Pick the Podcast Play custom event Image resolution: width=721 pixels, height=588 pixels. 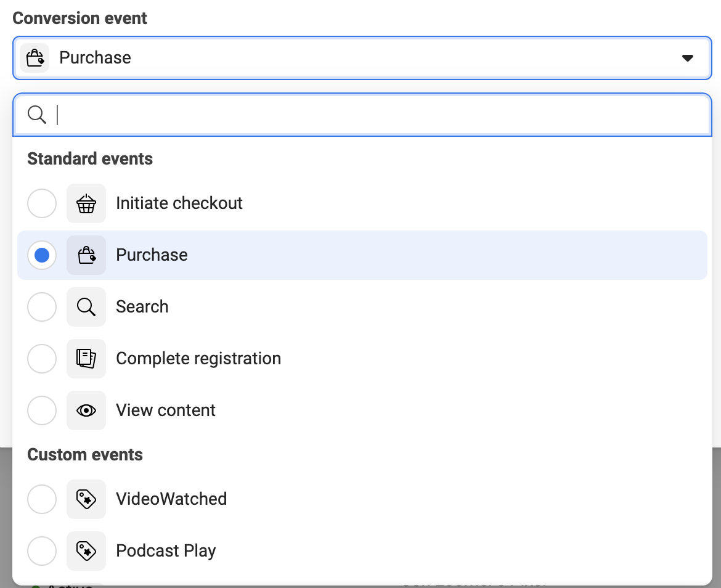166,551
